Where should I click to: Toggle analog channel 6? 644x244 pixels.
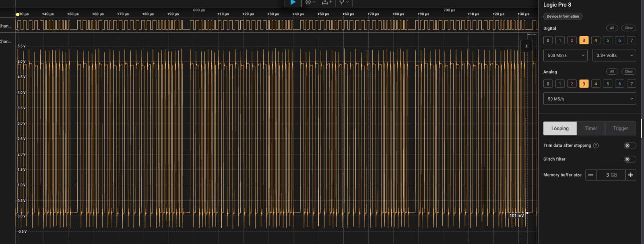(620, 84)
